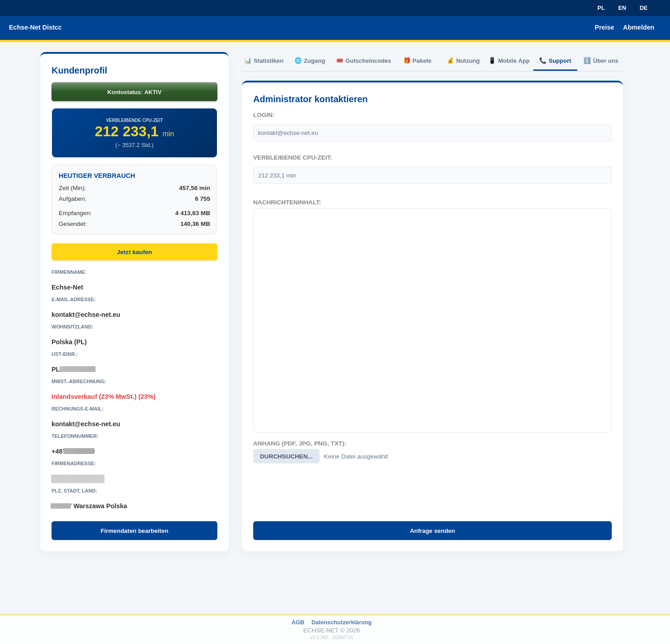Focus the Verbleibende CPU-Zeit field
Screen dimensions: 670x644
(432, 175)
